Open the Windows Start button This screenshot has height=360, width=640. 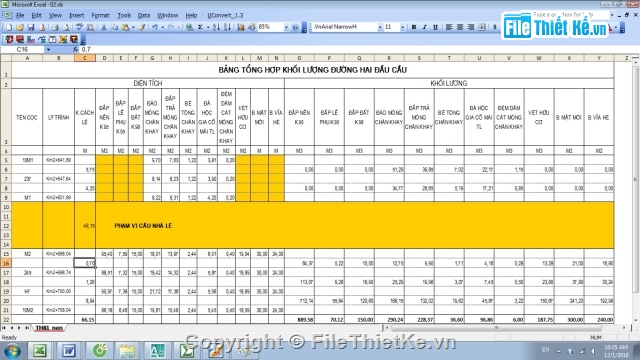point(12,351)
